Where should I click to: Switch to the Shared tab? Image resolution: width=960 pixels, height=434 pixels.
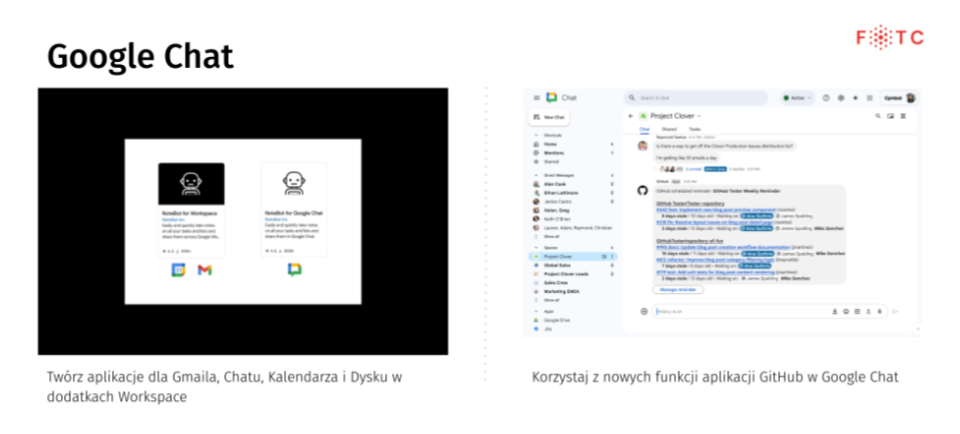[x=669, y=129]
